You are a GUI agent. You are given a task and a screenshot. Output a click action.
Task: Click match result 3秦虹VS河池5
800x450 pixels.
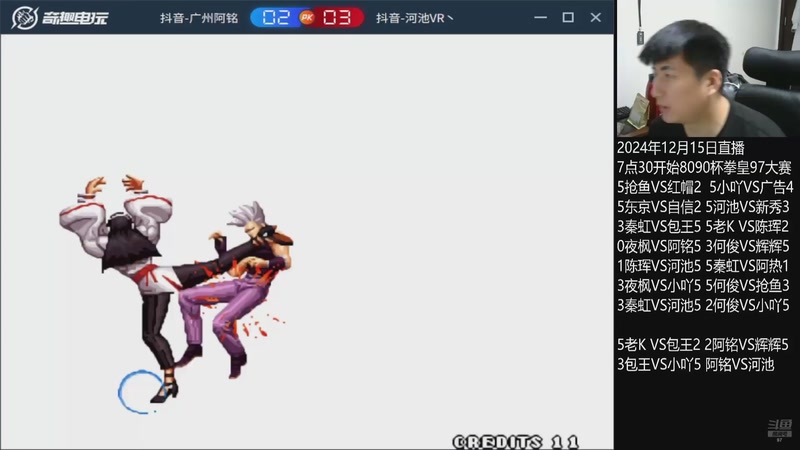[659, 306]
